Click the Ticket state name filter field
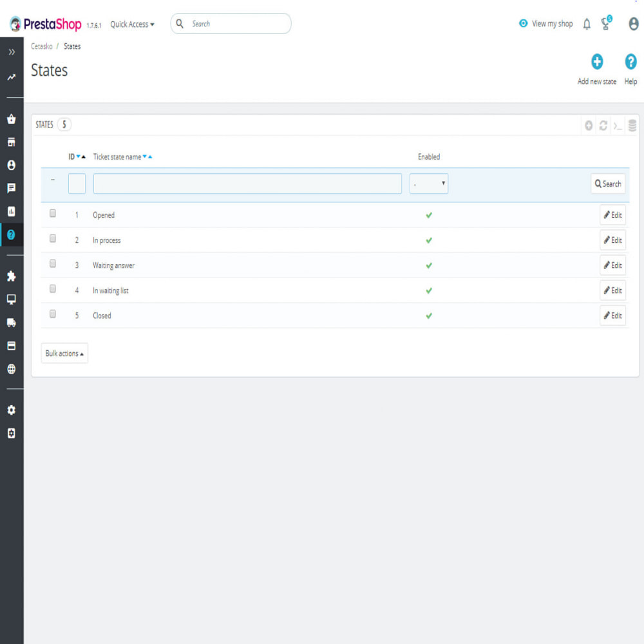 click(247, 184)
